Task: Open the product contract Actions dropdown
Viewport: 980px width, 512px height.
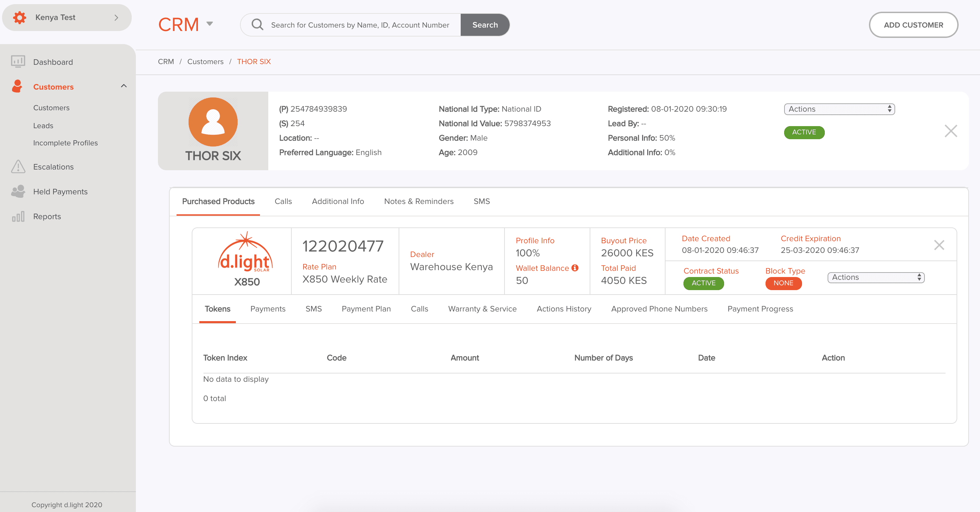Action: [x=876, y=277]
